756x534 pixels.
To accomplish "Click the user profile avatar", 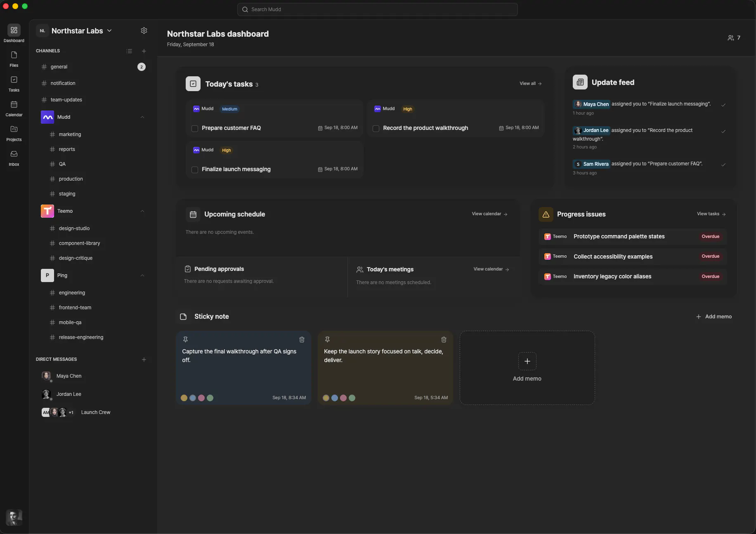I will 14,518.
